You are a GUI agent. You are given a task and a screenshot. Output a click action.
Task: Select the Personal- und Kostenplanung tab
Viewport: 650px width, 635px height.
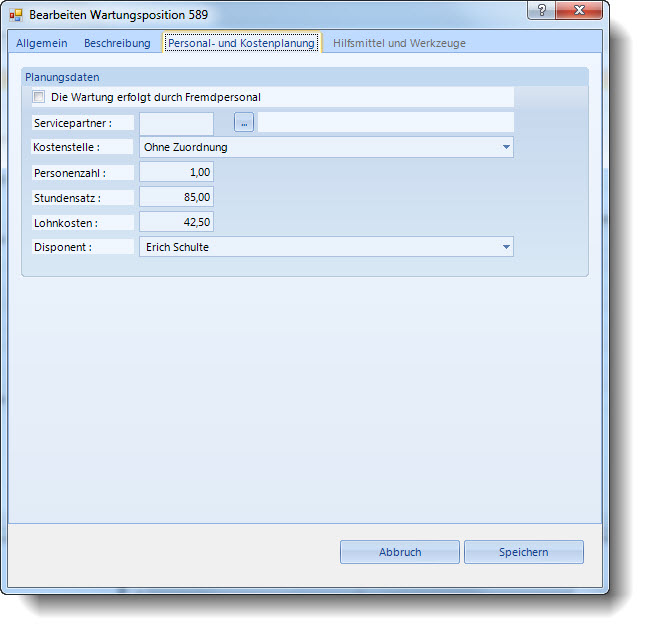tap(242, 43)
